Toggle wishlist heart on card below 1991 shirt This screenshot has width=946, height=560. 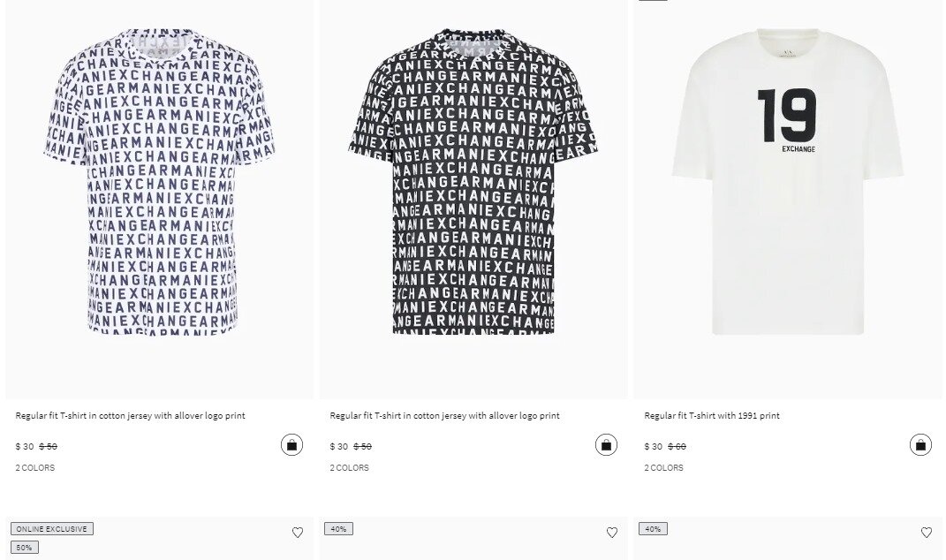pyautogui.click(x=927, y=533)
